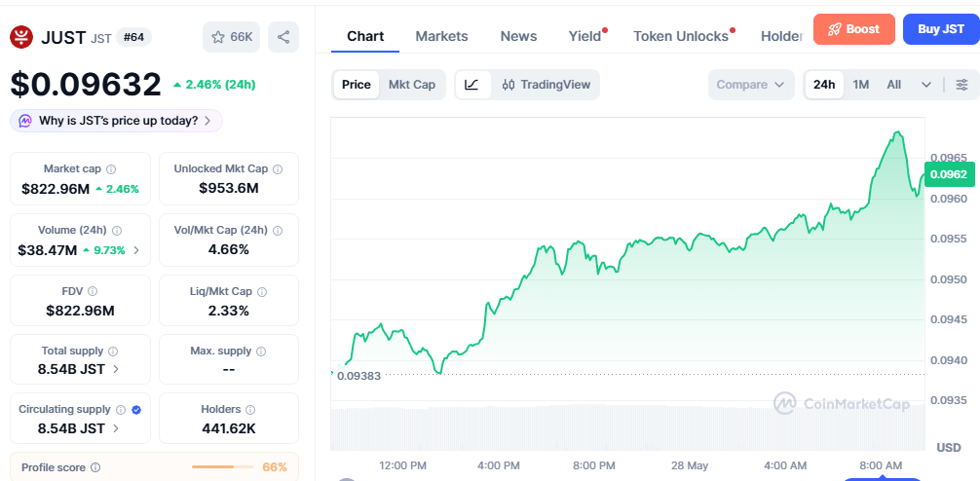The width and height of the screenshot is (980, 481).
Task: Click the share icon button
Action: pyautogui.click(x=283, y=37)
